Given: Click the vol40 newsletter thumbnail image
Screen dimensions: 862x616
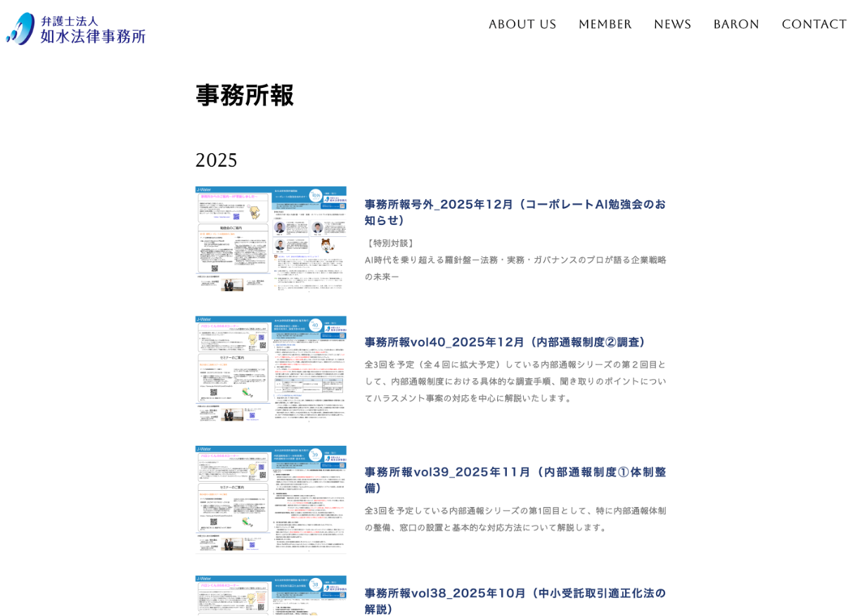Looking at the screenshot, I should [x=271, y=368].
